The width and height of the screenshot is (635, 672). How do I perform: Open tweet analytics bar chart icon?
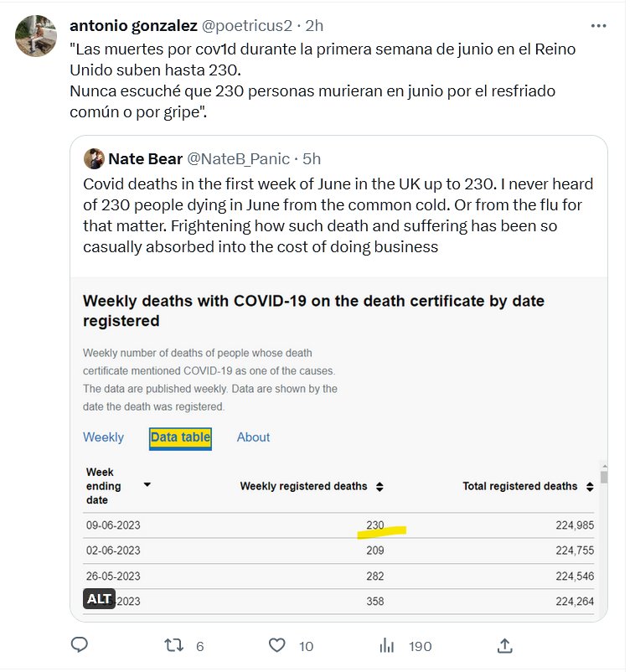point(387,644)
